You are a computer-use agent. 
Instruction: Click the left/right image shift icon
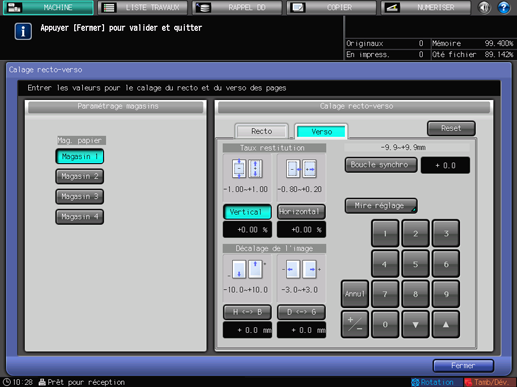[x=301, y=269]
